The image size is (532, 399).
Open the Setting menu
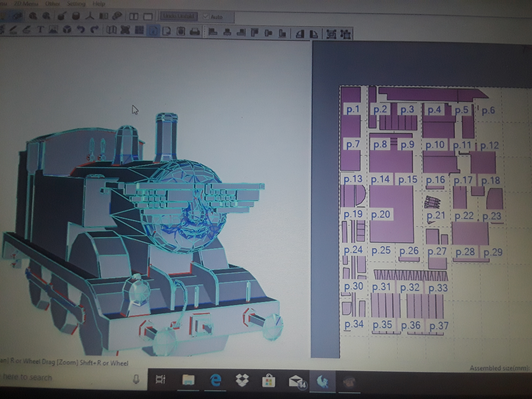click(76, 4)
